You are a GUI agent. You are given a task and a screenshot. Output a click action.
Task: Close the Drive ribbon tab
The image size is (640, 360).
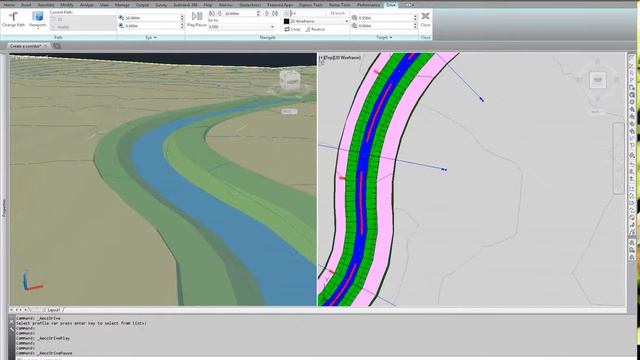425,20
